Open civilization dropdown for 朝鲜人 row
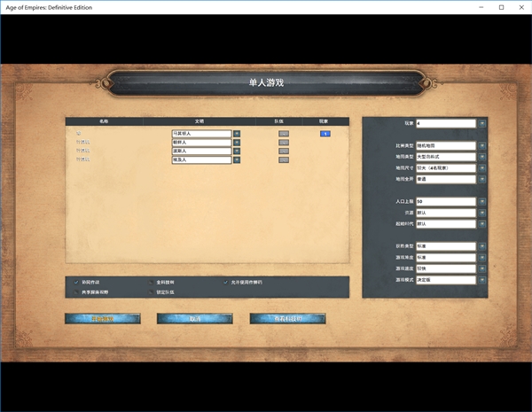 (237, 143)
